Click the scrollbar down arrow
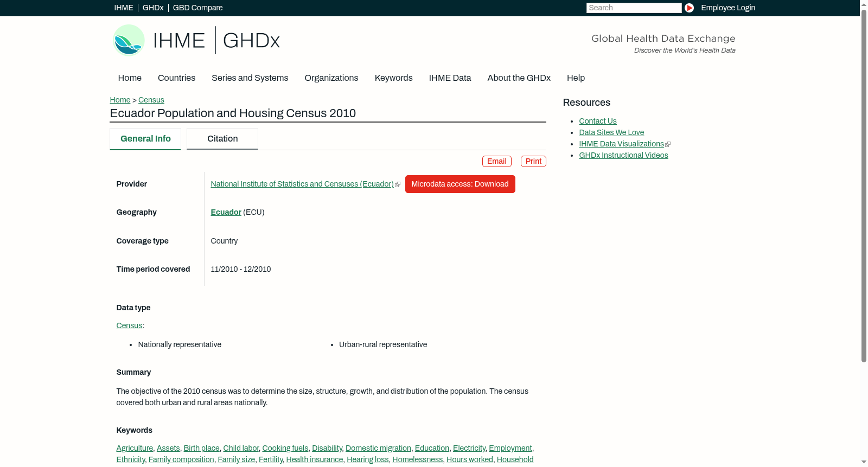Viewport: 868px width, 467px height. [x=864, y=463]
